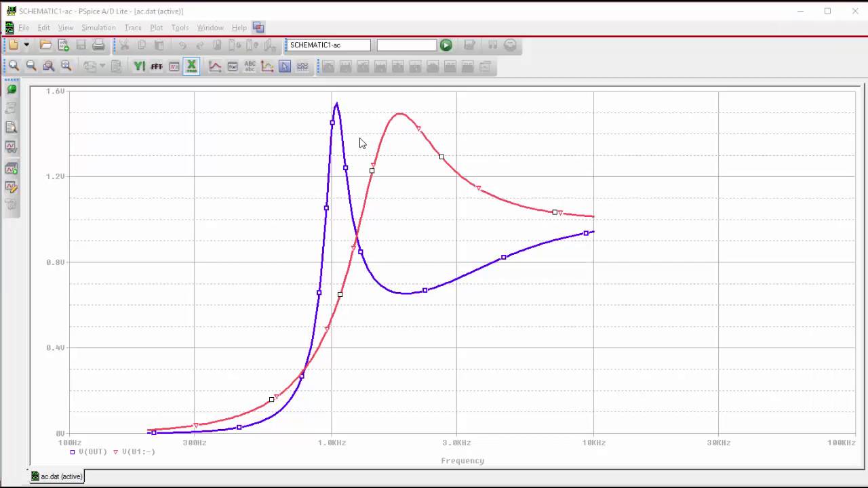This screenshot has width=868, height=488.
Task: Click the Edit Simulation Profile pencil icon
Action: pos(11,186)
